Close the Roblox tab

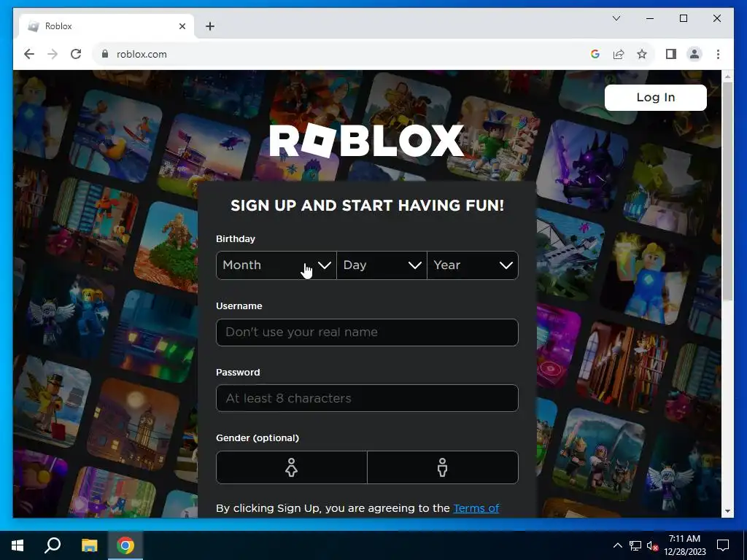coord(182,26)
